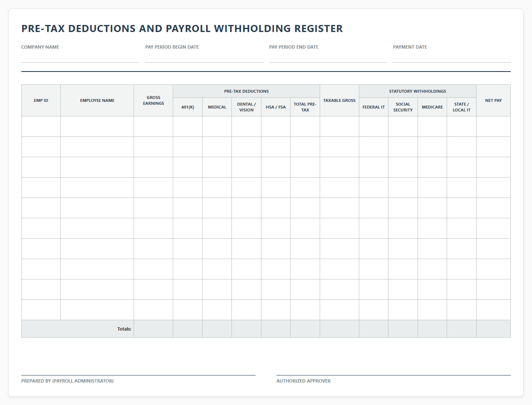Click the Company Name input line
The image size is (532, 405).
(80, 57)
